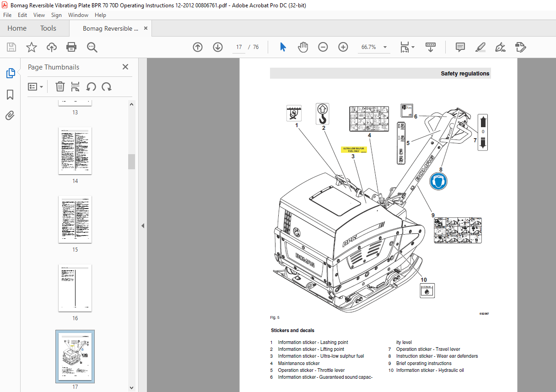Open the Help menu
The width and height of the screenshot is (556, 392).
(100, 15)
